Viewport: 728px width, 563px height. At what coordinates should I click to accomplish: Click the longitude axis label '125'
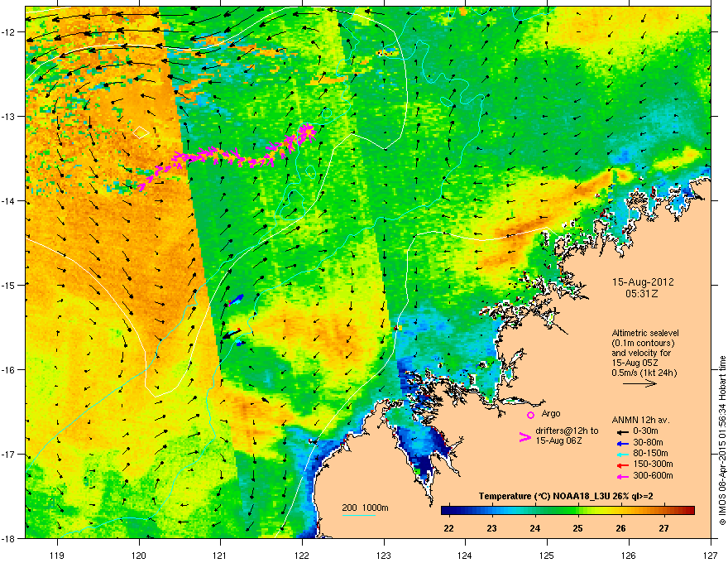[547, 555]
